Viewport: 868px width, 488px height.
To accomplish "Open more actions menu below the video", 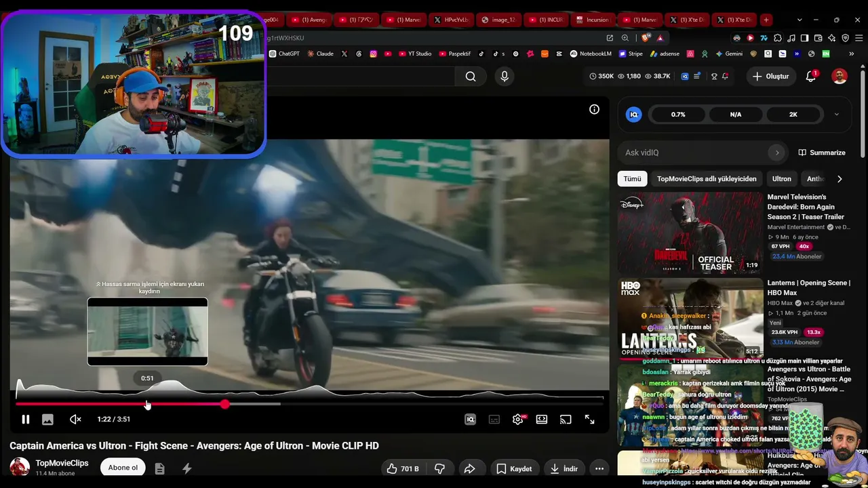I will [599, 468].
